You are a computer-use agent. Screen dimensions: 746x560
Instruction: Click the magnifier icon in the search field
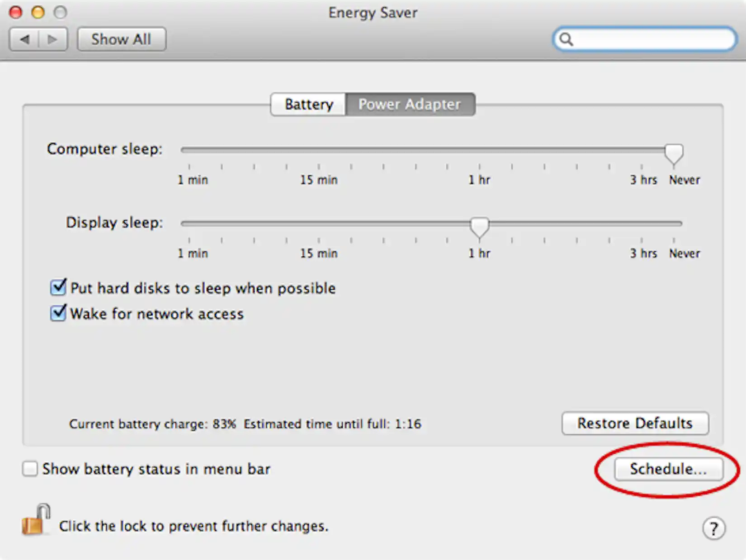(567, 40)
